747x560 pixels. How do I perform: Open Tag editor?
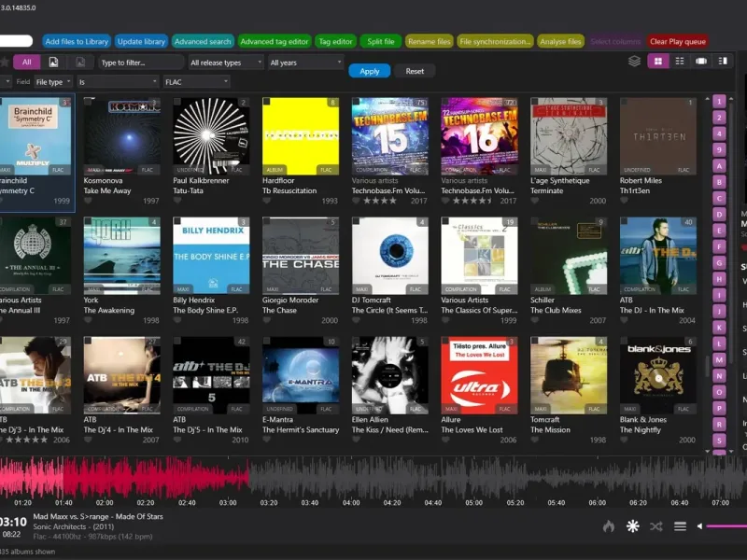(335, 41)
